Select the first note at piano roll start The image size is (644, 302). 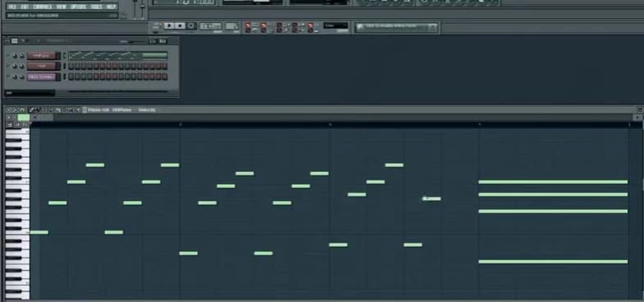tap(39, 232)
